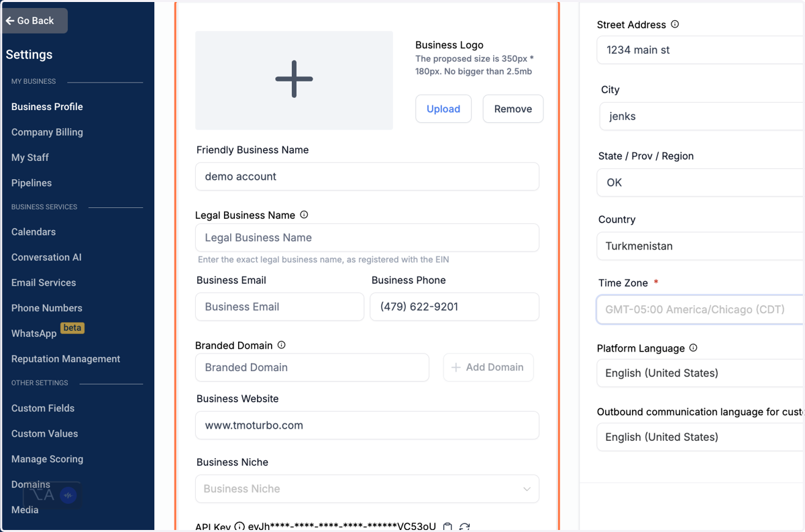Image resolution: width=805 pixels, height=532 pixels.
Task: Open the Outbound communication language dropdown
Action: coord(700,437)
